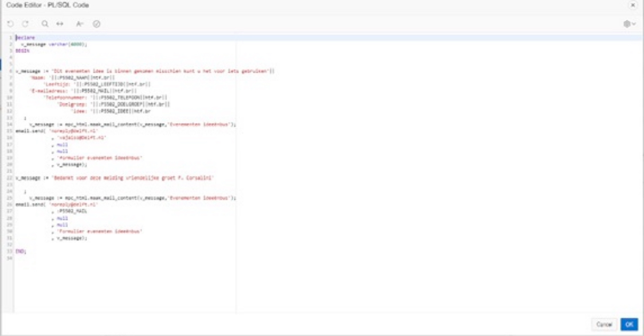Viewport: 644px width, 336px height.
Task: Click the 'Bedankt voor deze melding' line
Action: click(x=115, y=178)
